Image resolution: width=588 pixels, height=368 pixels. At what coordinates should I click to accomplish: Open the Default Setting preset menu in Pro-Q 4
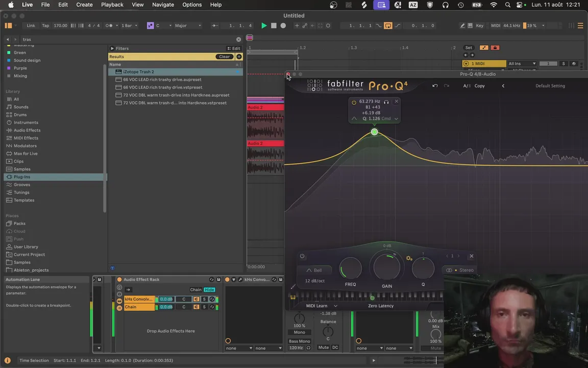550,86
